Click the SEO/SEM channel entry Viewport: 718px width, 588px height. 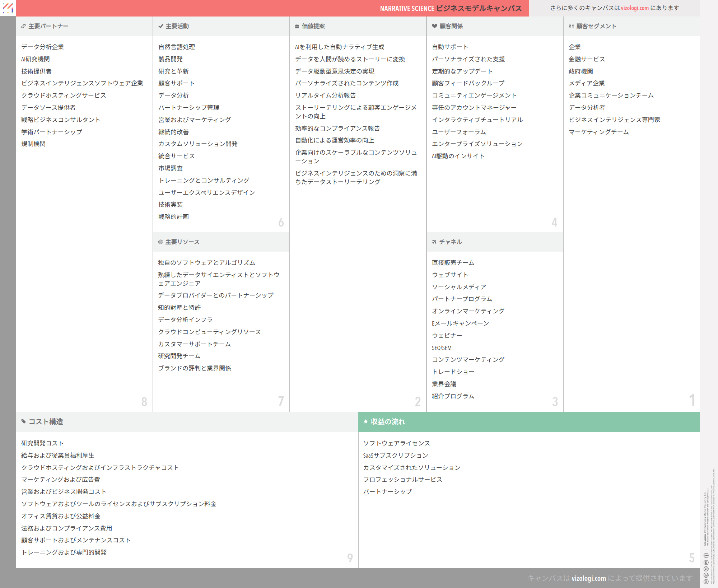click(x=442, y=348)
